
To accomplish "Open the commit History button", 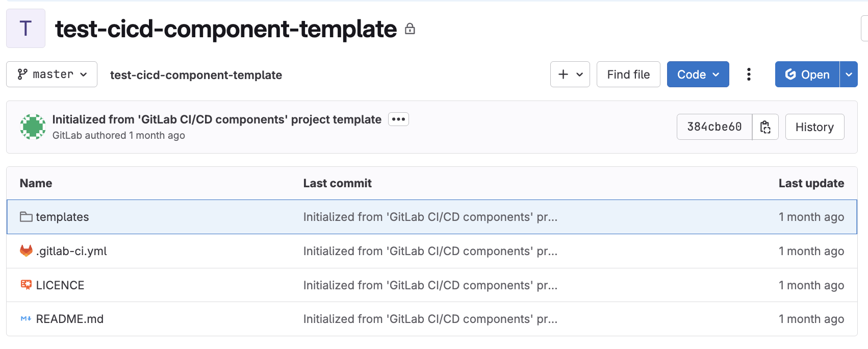I will [x=814, y=127].
